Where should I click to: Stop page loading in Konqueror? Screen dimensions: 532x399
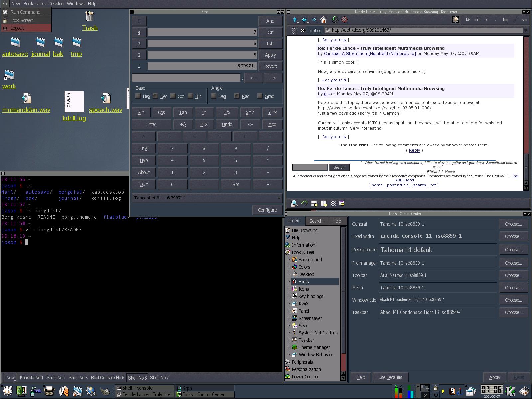pos(344,20)
